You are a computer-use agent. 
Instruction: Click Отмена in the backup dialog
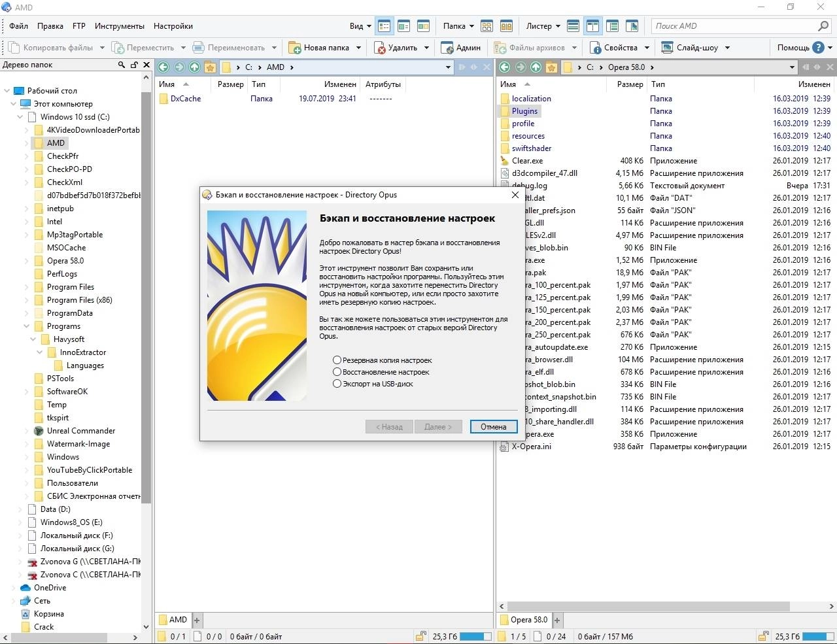(494, 427)
